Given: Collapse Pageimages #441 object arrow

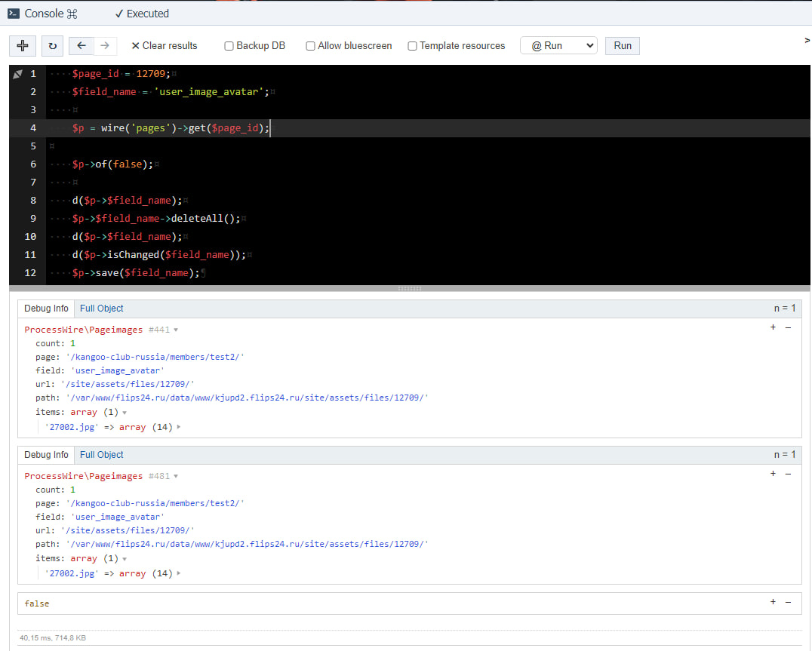Looking at the screenshot, I should pos(176,330).
